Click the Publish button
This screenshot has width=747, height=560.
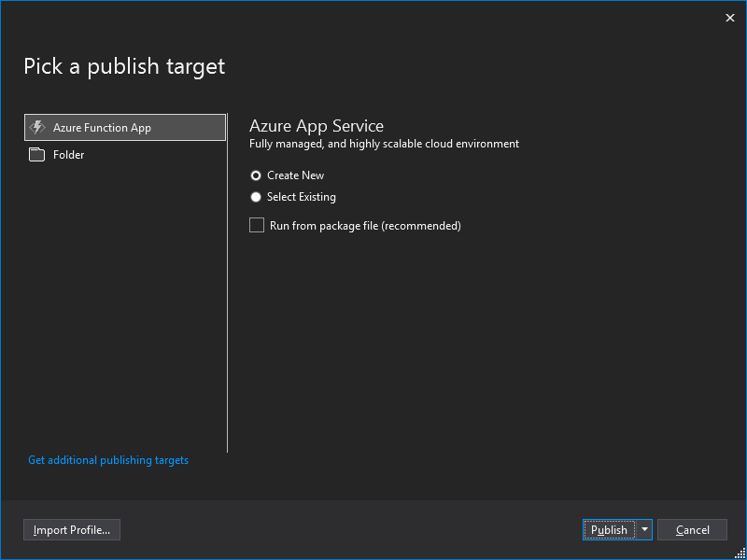click(609, 529)
